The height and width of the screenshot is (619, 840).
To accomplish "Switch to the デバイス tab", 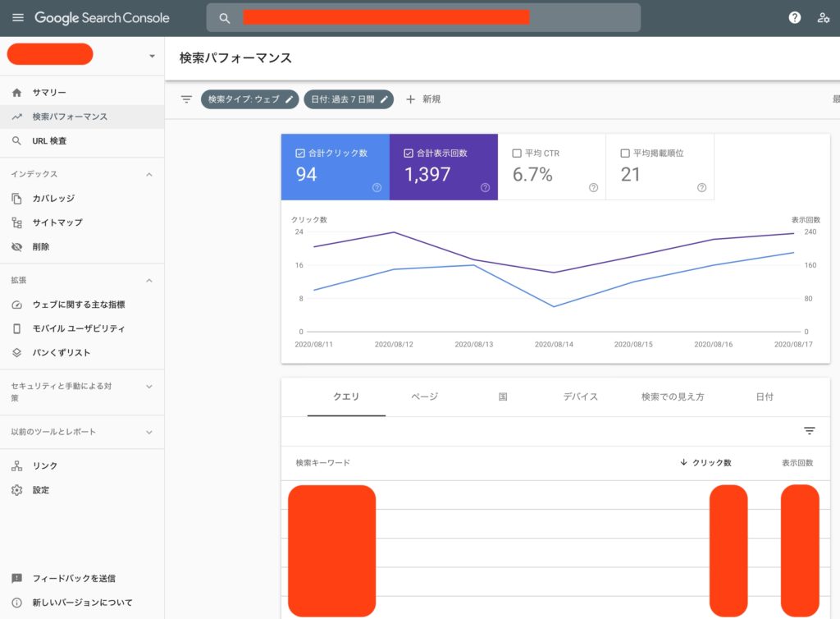I will (581, 397).
